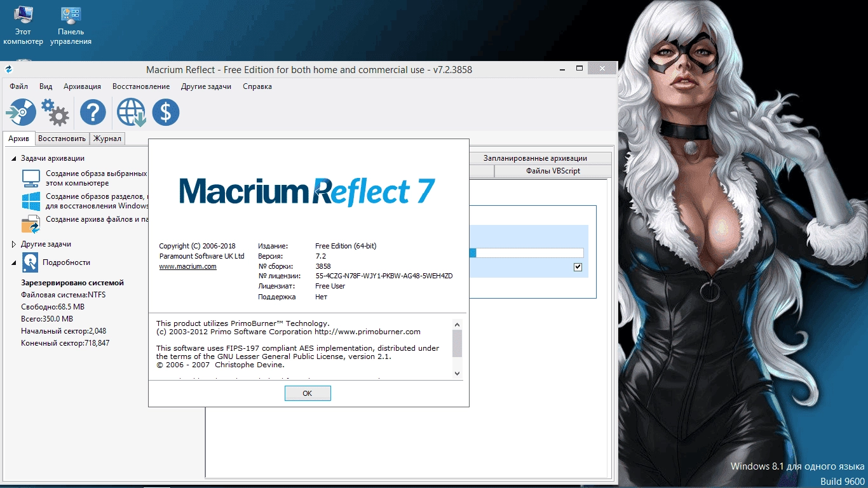The height and width of the screenshot is (488, 868).
Task: Click the Help question mark icon
Action: 93,113
